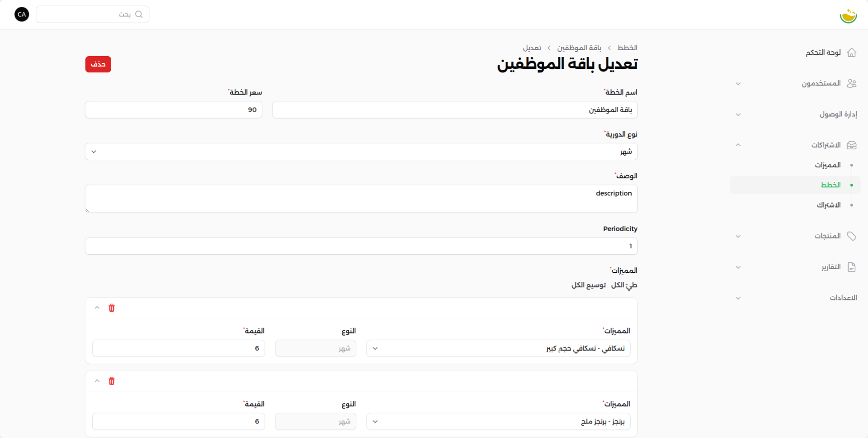Click طي الكل to collapse all
This screenshot has height=438, width=868.
(x=624, y=285)
